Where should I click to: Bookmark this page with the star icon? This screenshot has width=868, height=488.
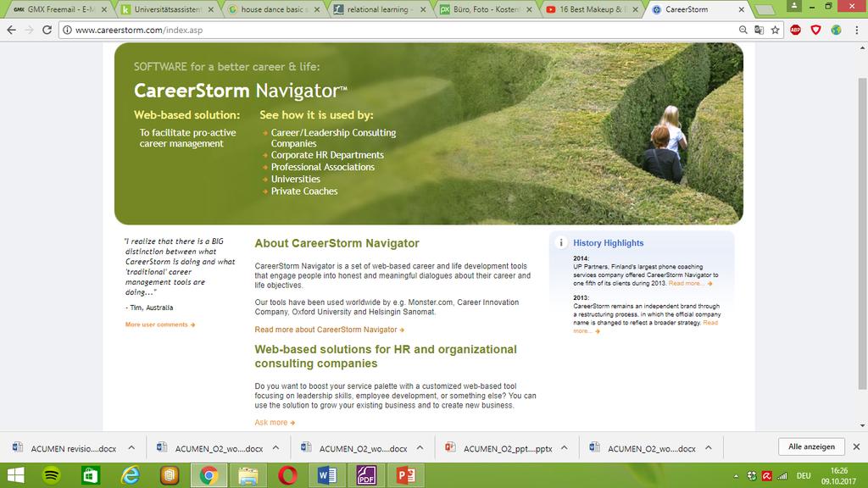point(775,30)
